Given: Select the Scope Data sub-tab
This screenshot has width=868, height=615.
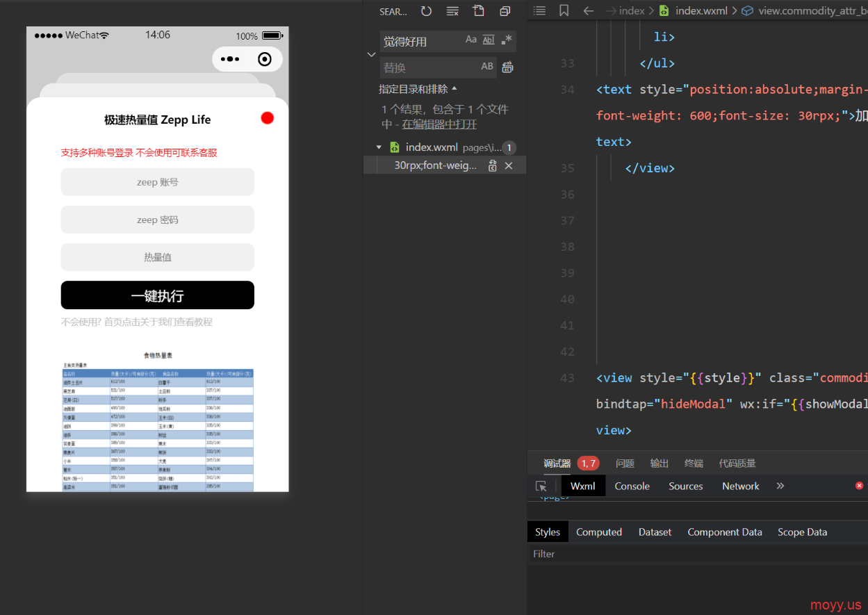Looking at the screenshot, I should tap(803, 532).
